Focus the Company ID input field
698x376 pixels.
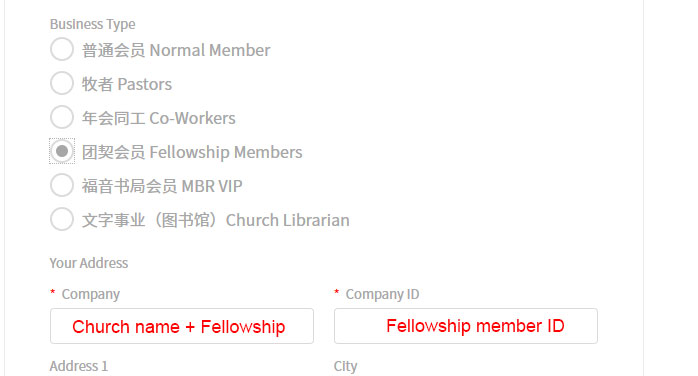466,326
